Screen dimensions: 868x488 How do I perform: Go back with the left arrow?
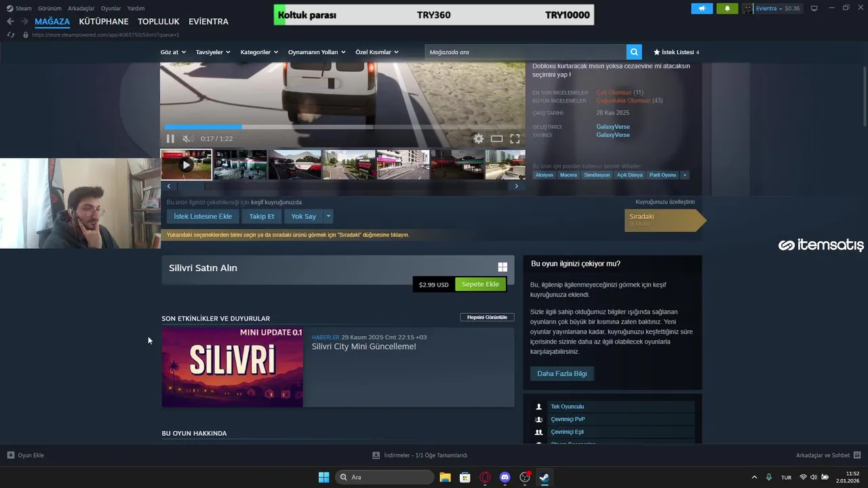click(x=10, y=22)
